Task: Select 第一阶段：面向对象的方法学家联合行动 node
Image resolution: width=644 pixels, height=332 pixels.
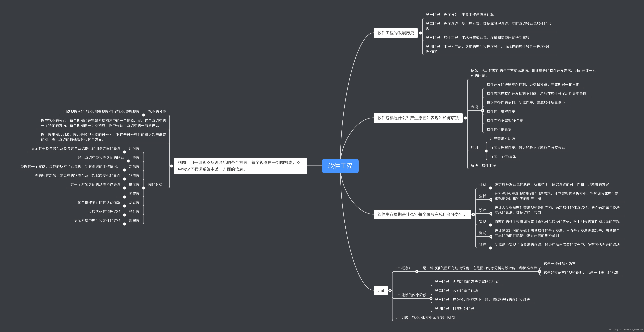Action: [467, 281]
